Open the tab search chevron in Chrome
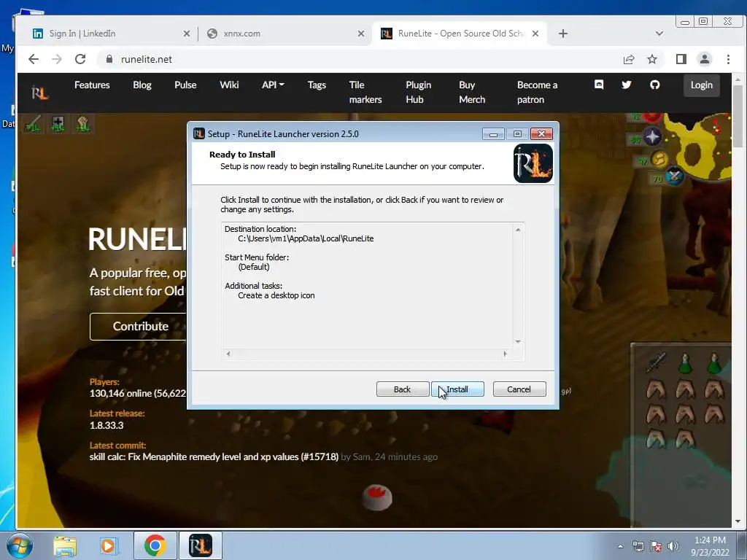 tap(659, 34)
